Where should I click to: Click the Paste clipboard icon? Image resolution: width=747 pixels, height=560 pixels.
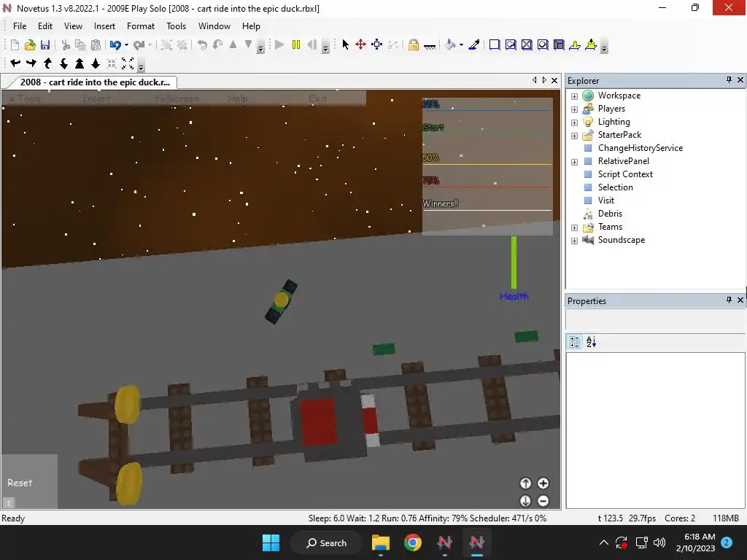[x=96, y=44]
